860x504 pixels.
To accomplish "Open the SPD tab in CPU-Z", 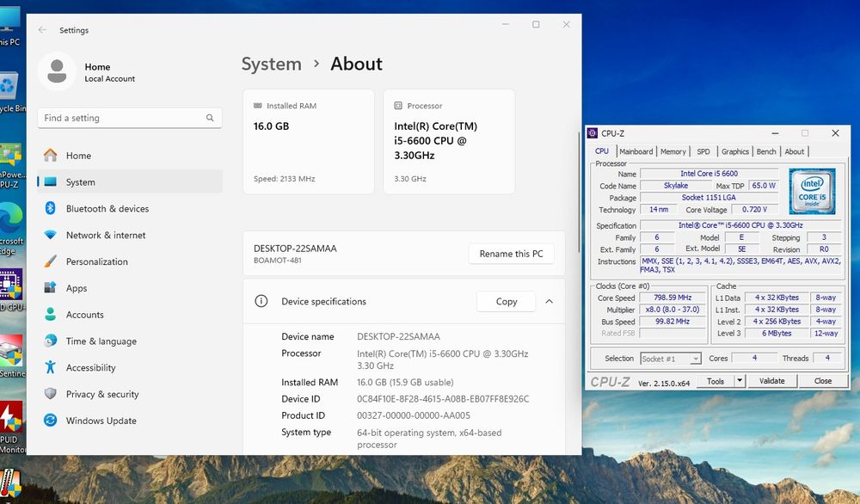I will tap(703, 151).
